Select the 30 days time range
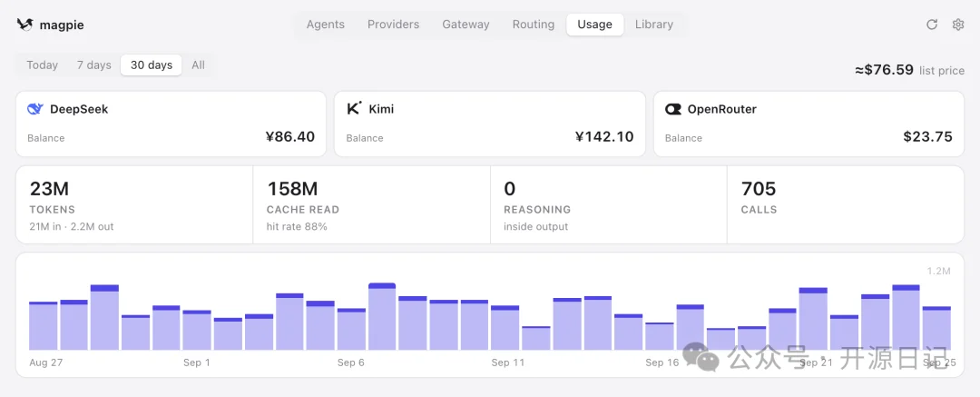The width and height of the screenshot is (980, 397). (x=152, y=65)
